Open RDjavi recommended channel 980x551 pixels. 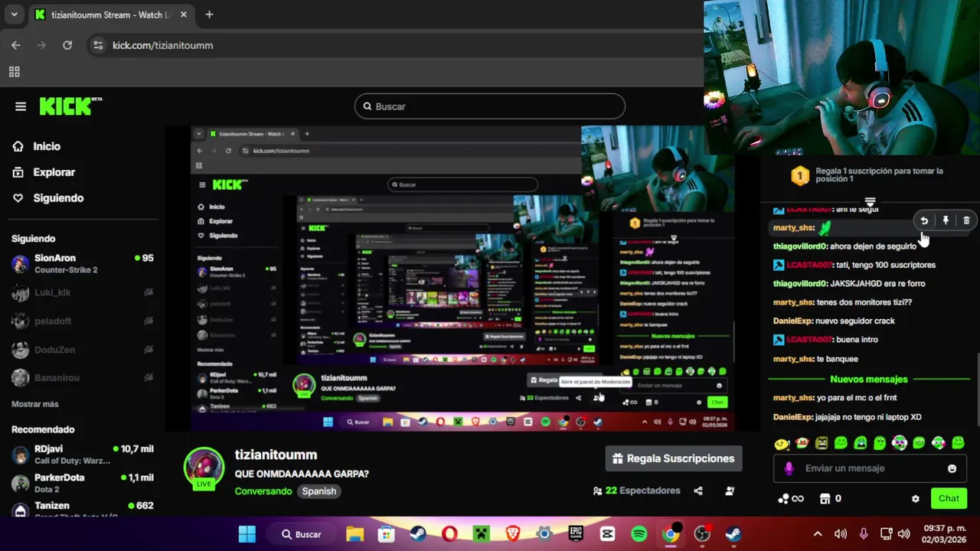pyautogui.click(x=83, y=455)
